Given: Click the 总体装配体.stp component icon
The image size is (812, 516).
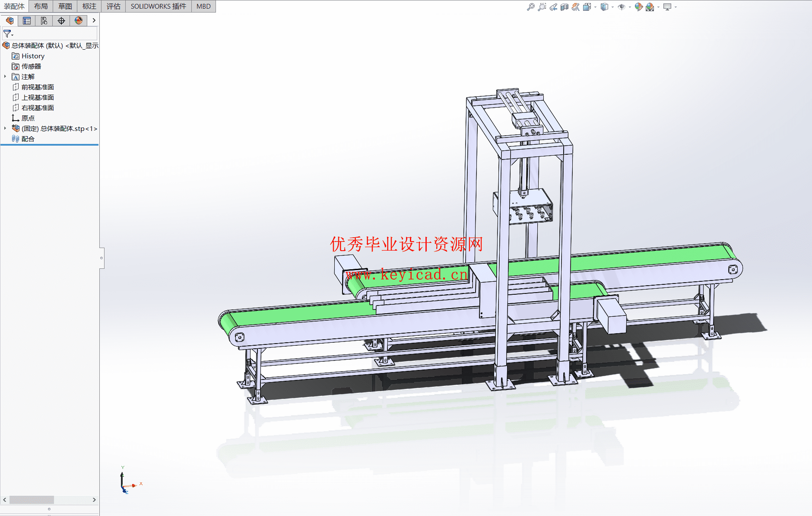Looking at the screenshot, I should [x=16, y=128].
